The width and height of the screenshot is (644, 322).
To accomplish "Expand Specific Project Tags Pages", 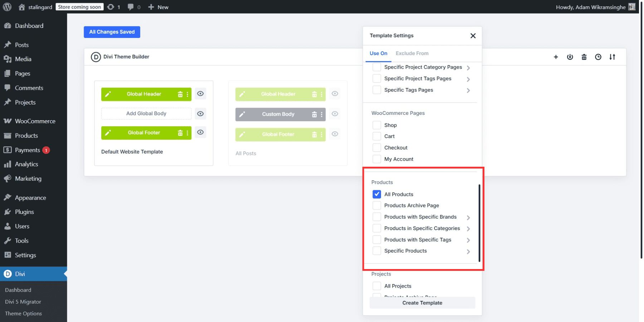I will point(468,79).
